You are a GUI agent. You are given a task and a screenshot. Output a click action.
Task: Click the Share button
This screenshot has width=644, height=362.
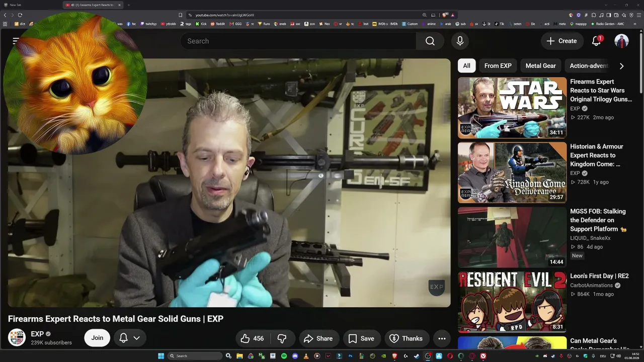pyautogui.click(x=319, y=338)
